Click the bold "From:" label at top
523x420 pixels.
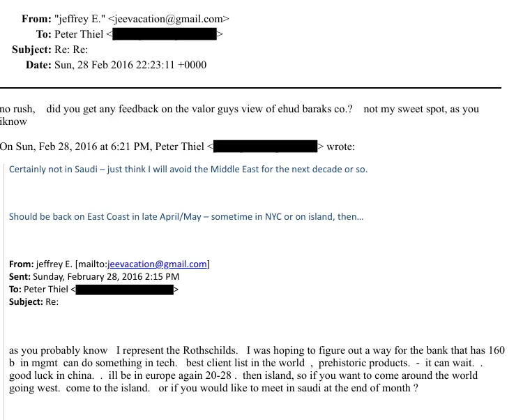coord(36,20)
